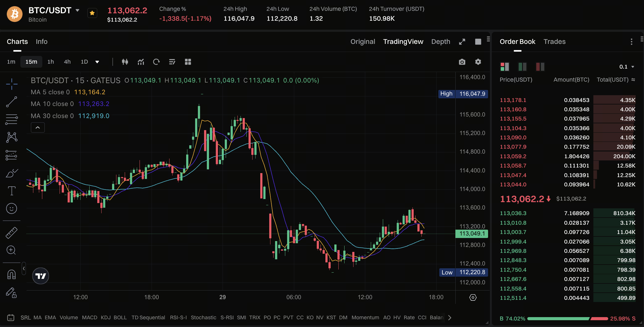Image resolution: width=644 pixels, height=327 pixels.
Task: Expand more indicators with right arrow
Action: 450,317
